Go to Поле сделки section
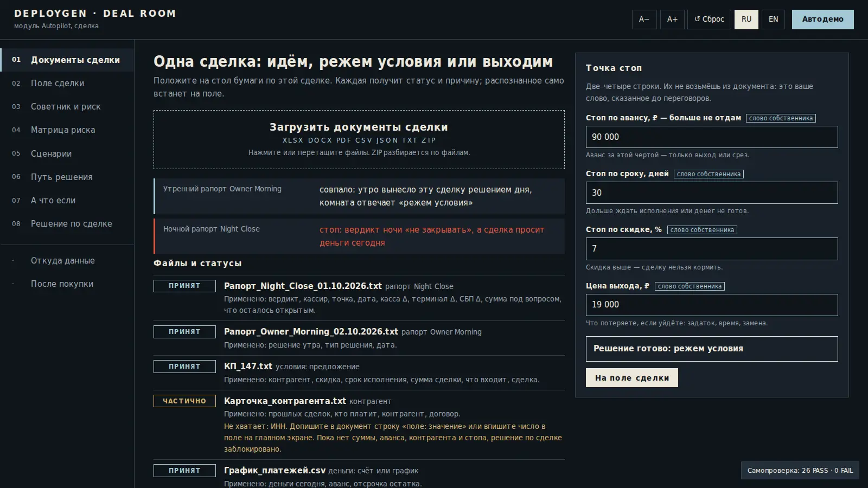 [67, 83]
